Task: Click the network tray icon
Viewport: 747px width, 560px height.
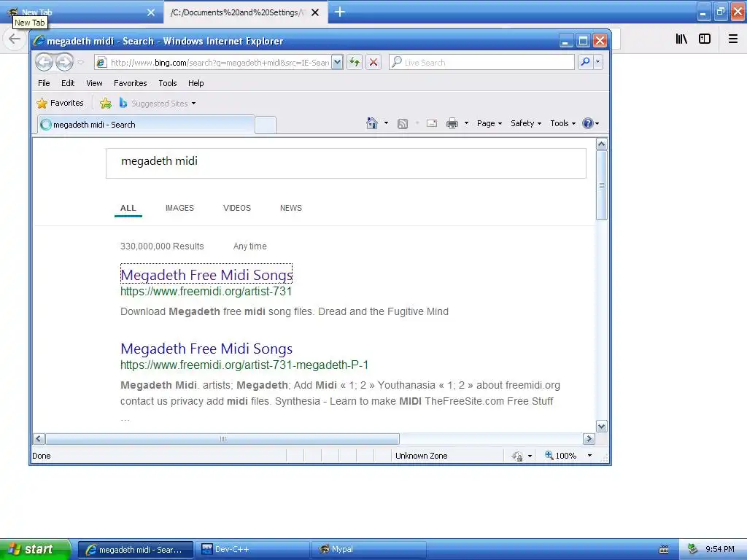Action: (x=692, y=549)
